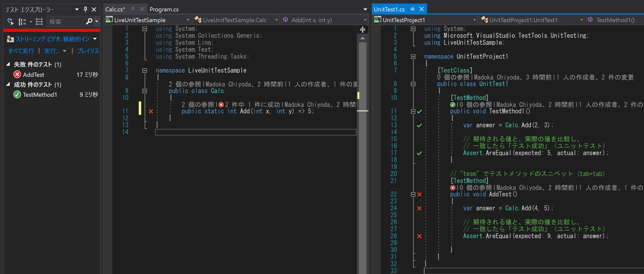
Task: Click the Calc.cs scrollbar up arrow
Action: pyautogui.click(x=363, y=38)
